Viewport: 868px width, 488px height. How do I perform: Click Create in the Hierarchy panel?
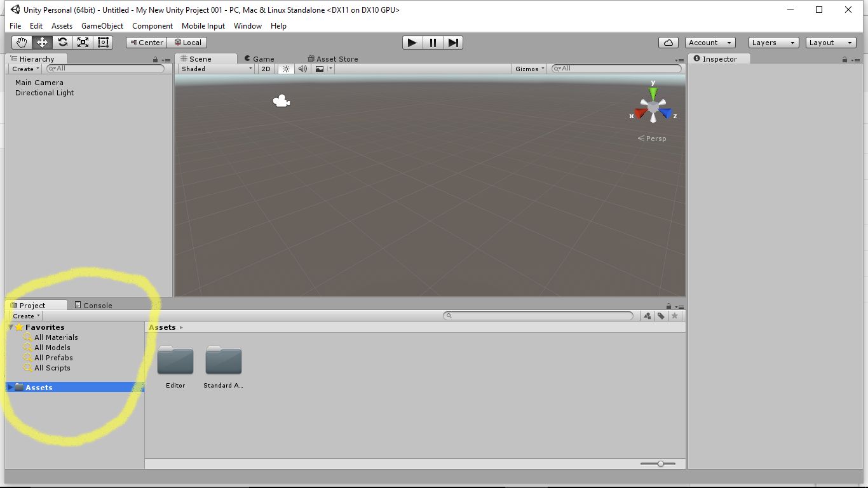pyautogui.click(x=24, y=69)
